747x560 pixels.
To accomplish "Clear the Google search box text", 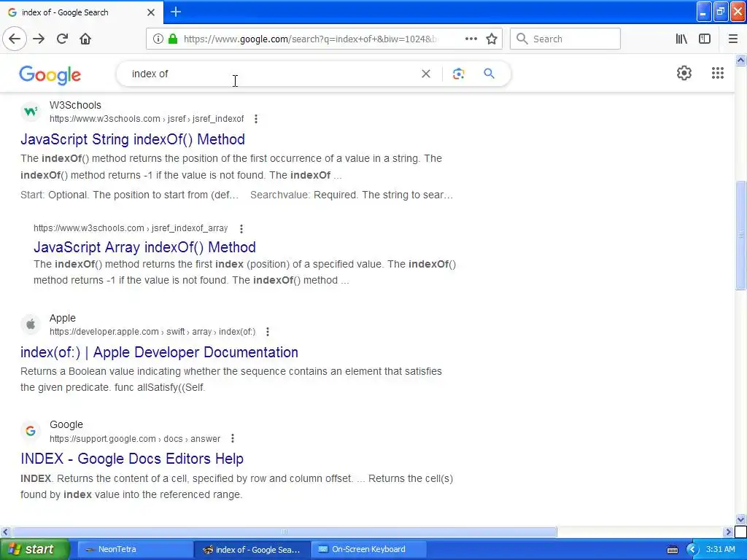I will (x=426, y=74).
